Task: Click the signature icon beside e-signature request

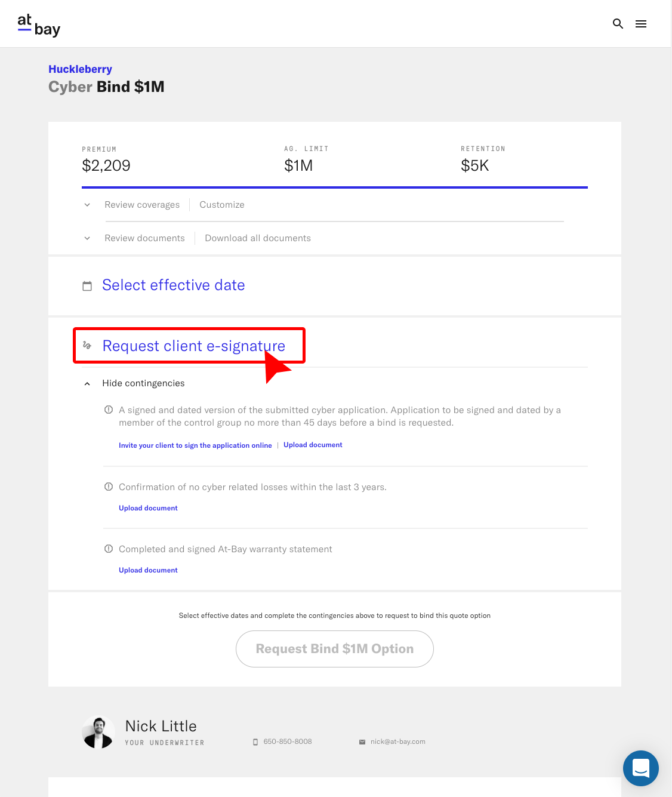Action: 87,346
